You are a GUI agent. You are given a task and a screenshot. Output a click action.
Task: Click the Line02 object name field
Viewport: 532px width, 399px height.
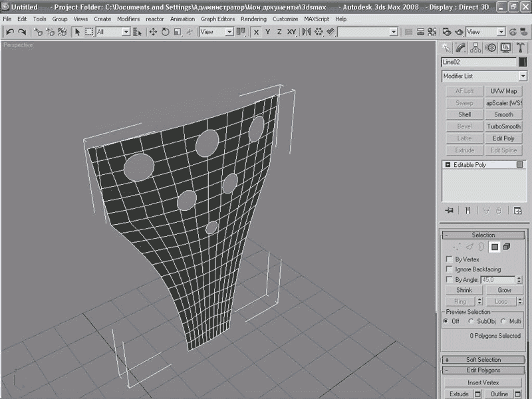478,62
